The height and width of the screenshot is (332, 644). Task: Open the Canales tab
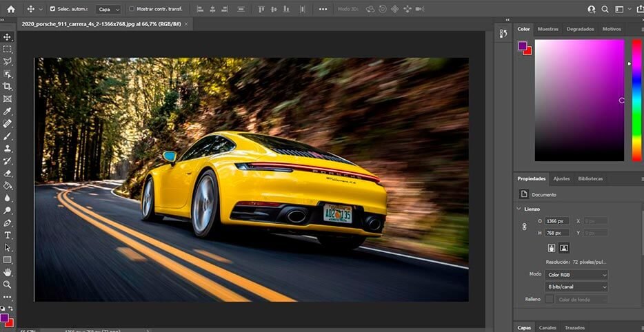[x=547, y=327]
